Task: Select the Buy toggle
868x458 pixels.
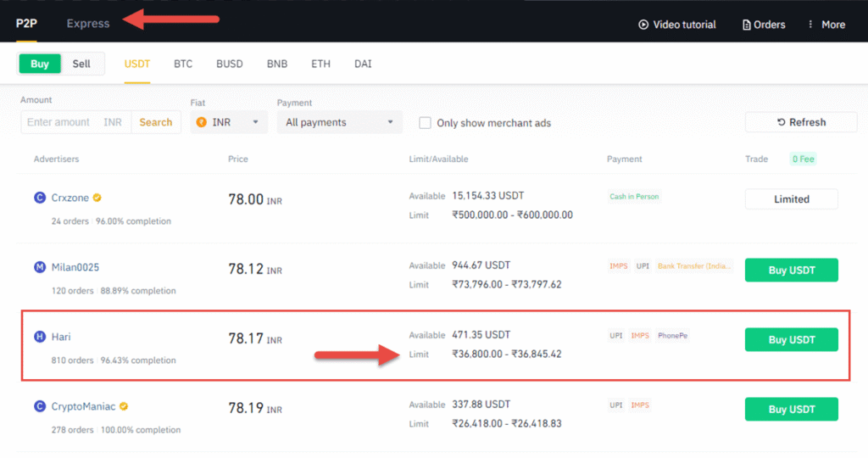Action: (x=40, y=64)
